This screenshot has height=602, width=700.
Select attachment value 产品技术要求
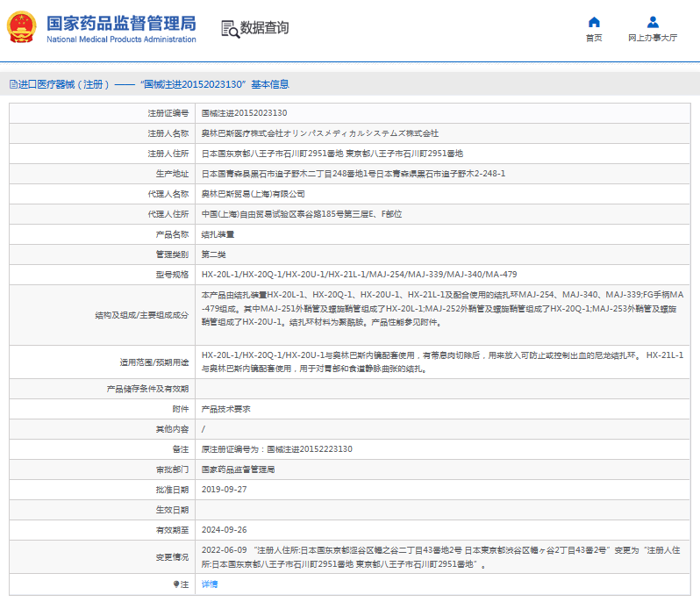coord(226,409)
